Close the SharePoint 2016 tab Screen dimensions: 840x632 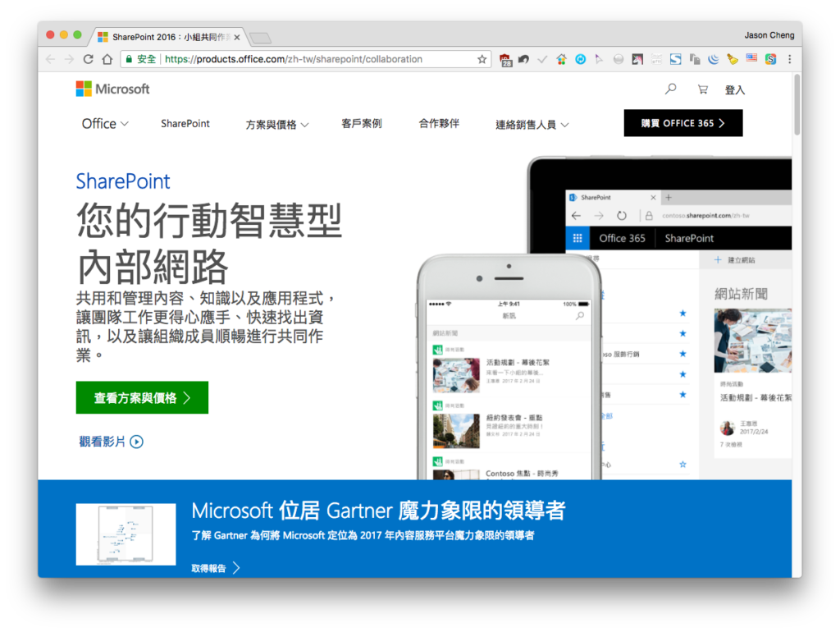[237, 38]
